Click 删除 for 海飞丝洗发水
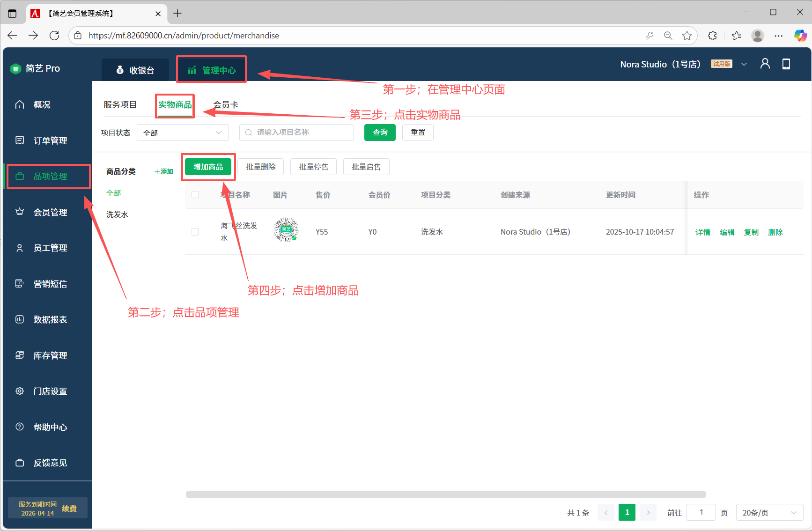This screenshot has height=531, width=812. coord(775,232)
